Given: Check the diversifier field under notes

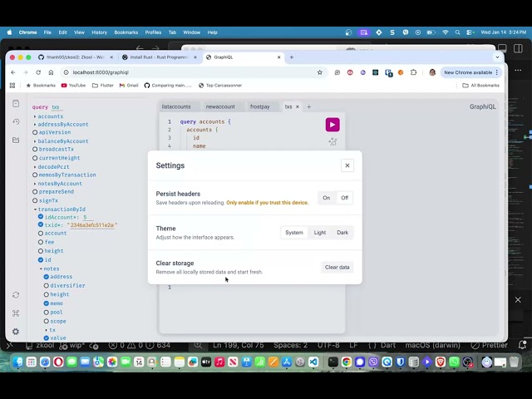Looking at the screenshot, I should coord(47,286).
